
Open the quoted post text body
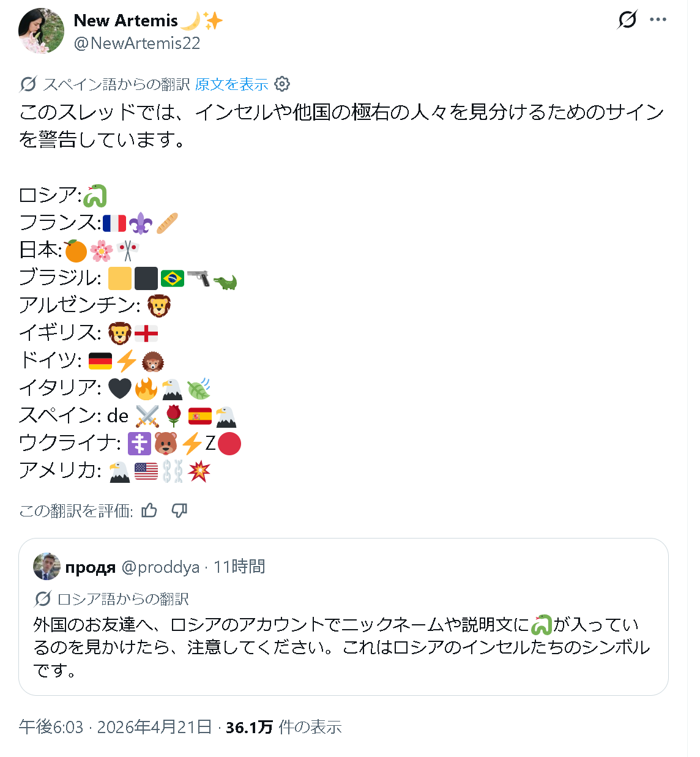[x=342, y=647]
